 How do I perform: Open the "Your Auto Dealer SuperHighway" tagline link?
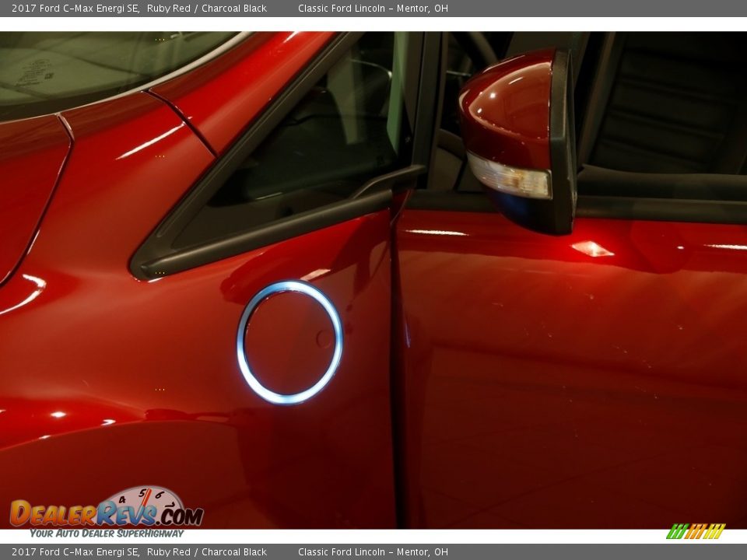(106, 534)
